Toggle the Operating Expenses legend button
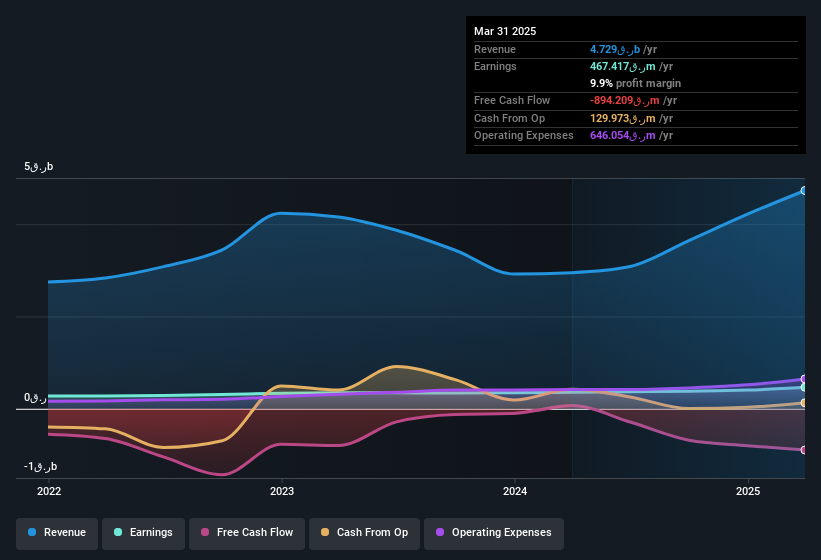Screen dimensions: 821x560 (x=494, y=533)
